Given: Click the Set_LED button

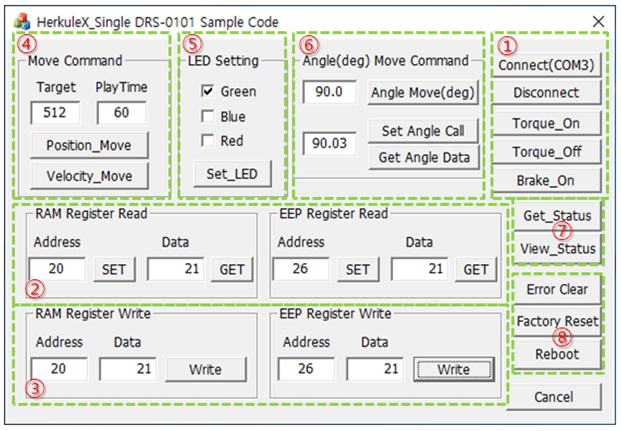Looking at the screenshot, I should pyautogui.click(x=232, y=174).
